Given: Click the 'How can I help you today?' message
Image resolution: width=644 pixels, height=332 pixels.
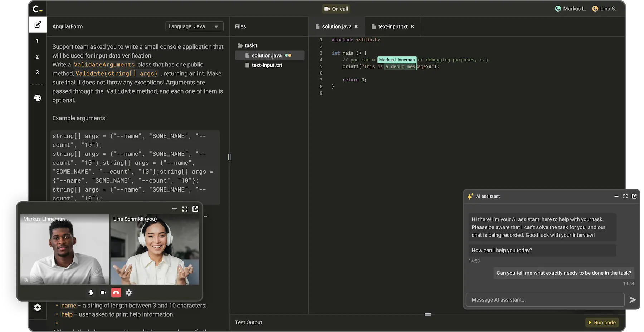Looking at the screenshot, I should click(x=542, y=250).
